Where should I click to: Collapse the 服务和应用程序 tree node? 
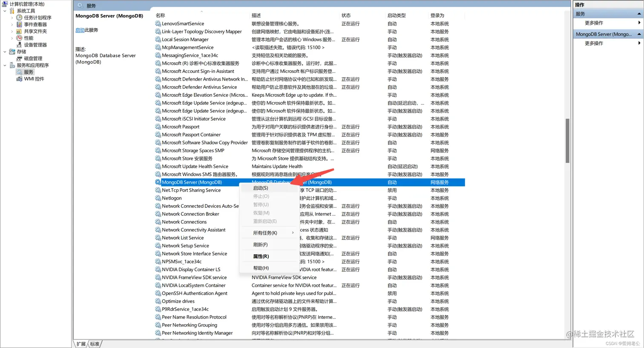click(5, 65)
